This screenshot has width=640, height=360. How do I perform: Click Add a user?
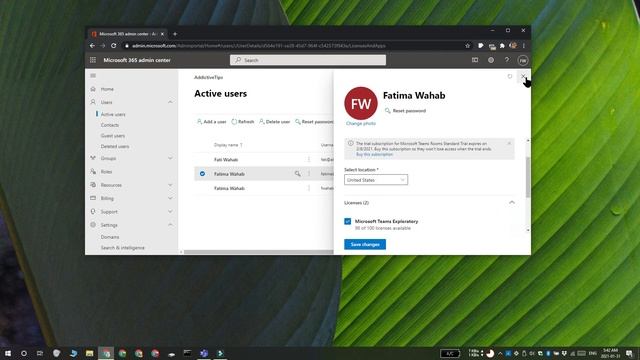click(x=211, y=122)
